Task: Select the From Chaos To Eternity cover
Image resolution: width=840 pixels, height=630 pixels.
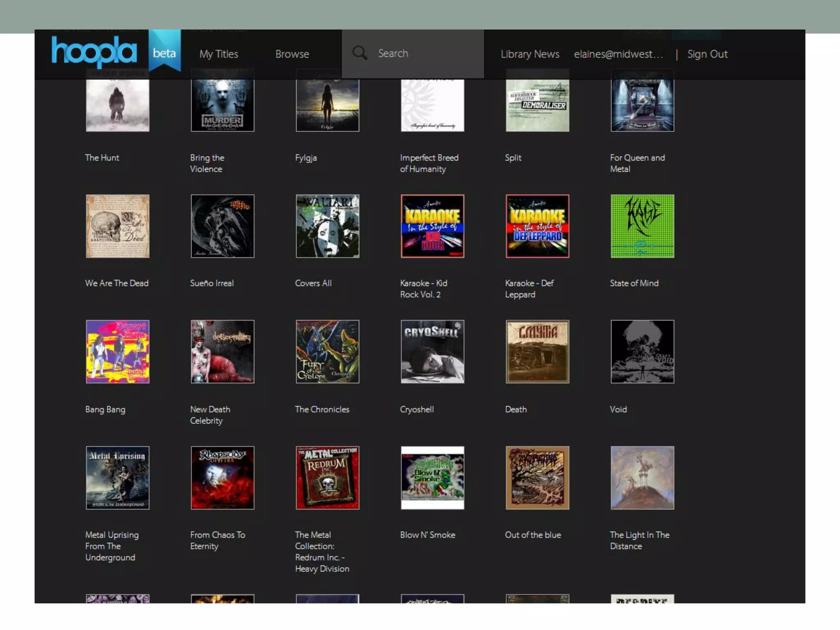Action: 222,477
